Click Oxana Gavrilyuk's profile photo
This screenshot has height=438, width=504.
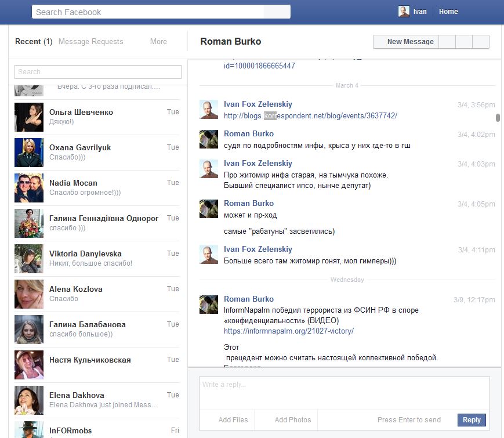pos(29,153)
